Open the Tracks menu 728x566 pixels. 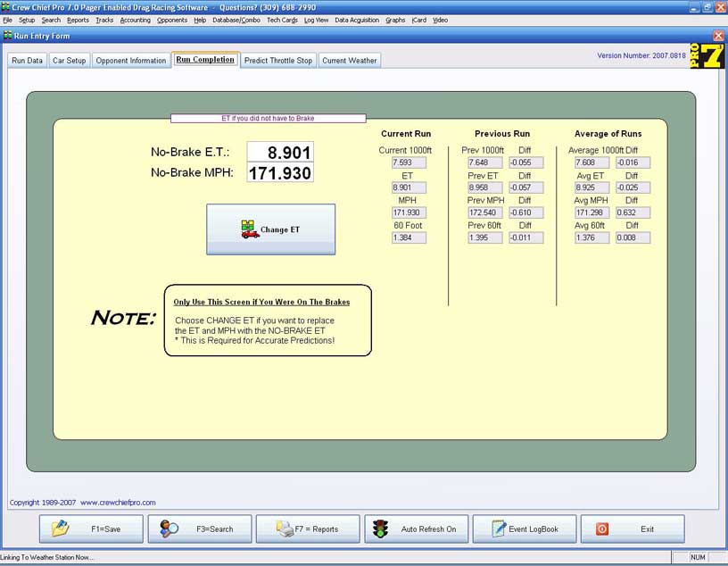(x=104, y=20)
